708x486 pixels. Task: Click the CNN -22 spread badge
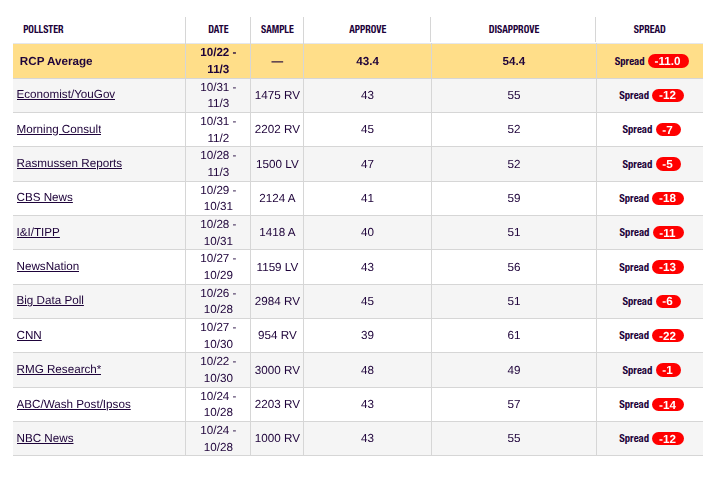[667, 335]
